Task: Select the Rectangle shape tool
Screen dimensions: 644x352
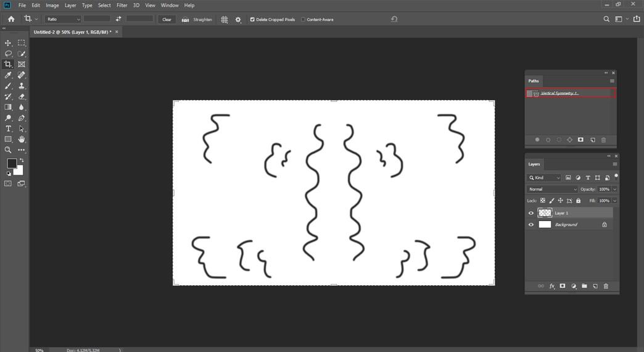Action: 8,140
